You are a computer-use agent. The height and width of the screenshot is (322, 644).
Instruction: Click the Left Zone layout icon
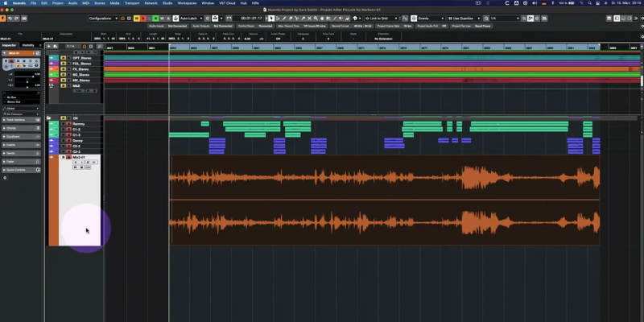click(x=617, y=18)
